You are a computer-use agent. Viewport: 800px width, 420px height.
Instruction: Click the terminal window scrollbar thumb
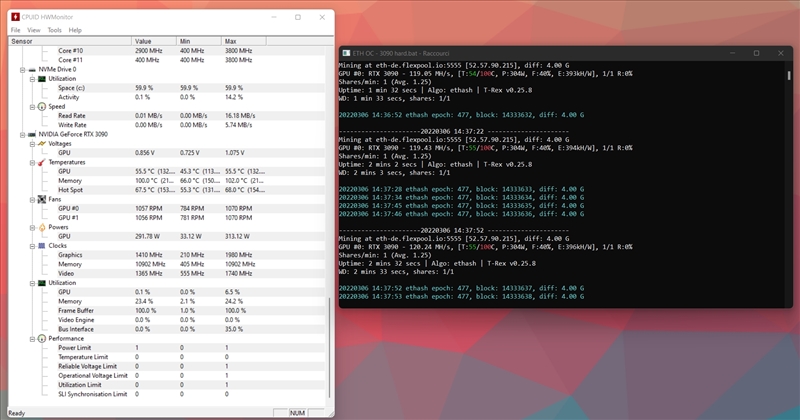tap(789, 76)
